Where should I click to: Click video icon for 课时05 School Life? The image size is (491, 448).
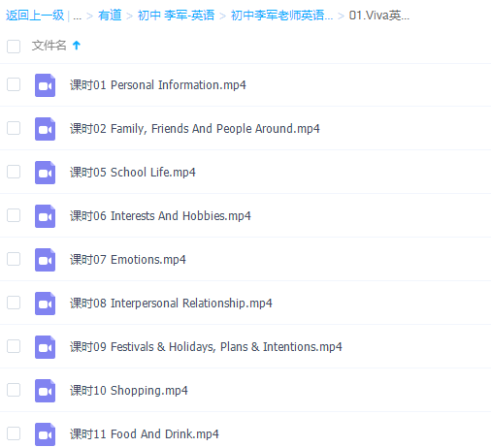(x=45, y=173)
